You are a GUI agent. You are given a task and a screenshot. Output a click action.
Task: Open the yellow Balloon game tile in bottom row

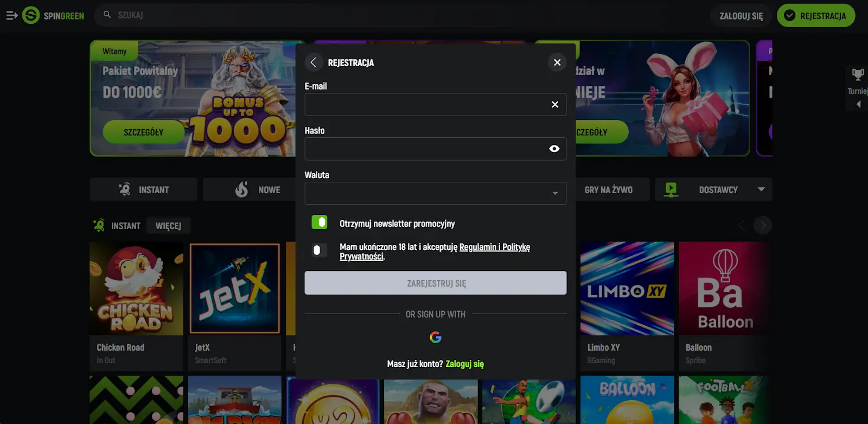pyautogui.click(x=627, y=400)
